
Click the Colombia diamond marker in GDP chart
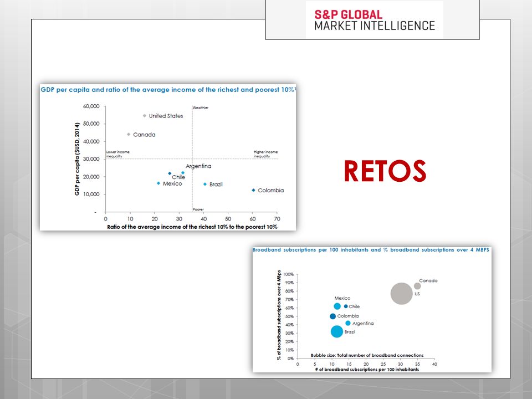(x=253, y=190)
